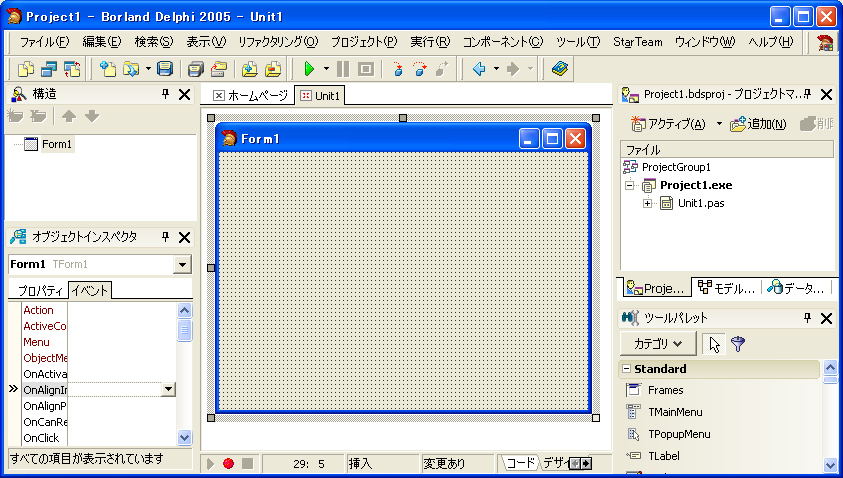Open the Help book icon
843x478 pixels.
tap(560, 69)
